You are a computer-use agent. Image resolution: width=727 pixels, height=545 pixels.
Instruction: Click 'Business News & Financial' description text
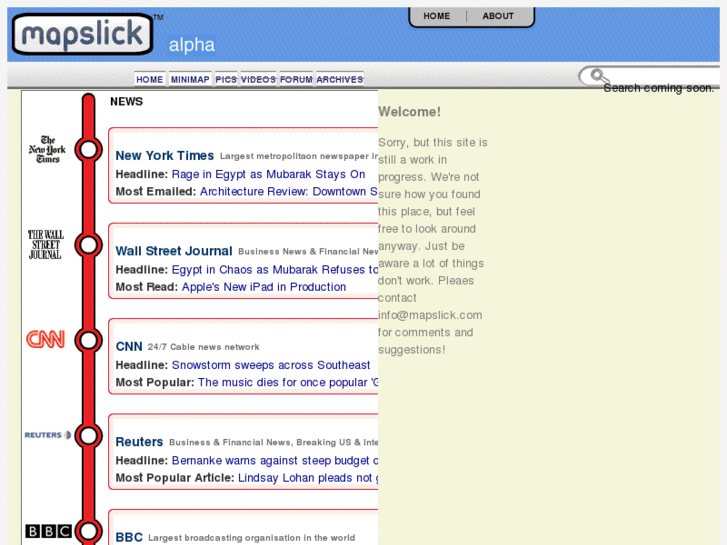[308, 251]
